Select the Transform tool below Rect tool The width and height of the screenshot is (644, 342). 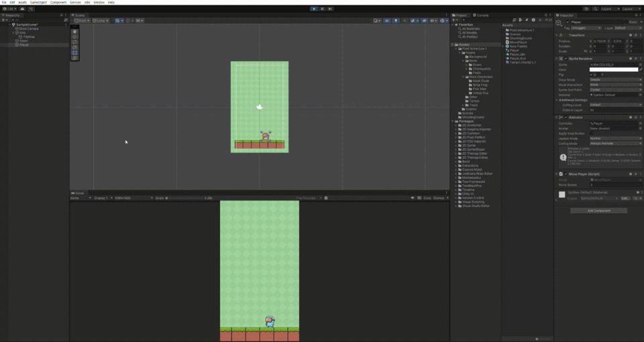tap(74, 58)
